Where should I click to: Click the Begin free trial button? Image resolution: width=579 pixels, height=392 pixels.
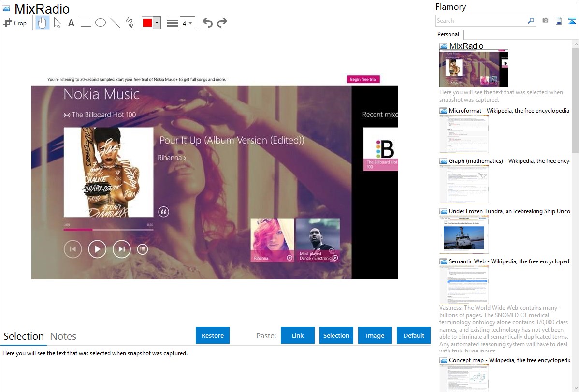click(x=363, y=79)
